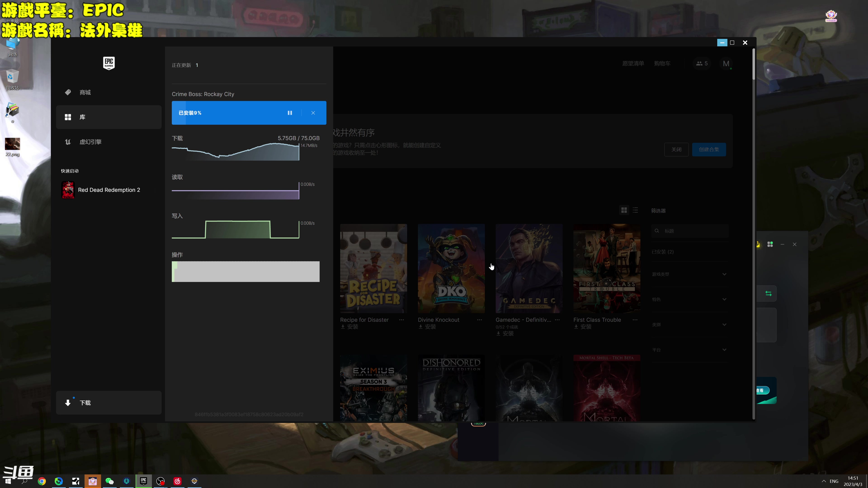Open the 购物车 shopping cart

point(662,63)
